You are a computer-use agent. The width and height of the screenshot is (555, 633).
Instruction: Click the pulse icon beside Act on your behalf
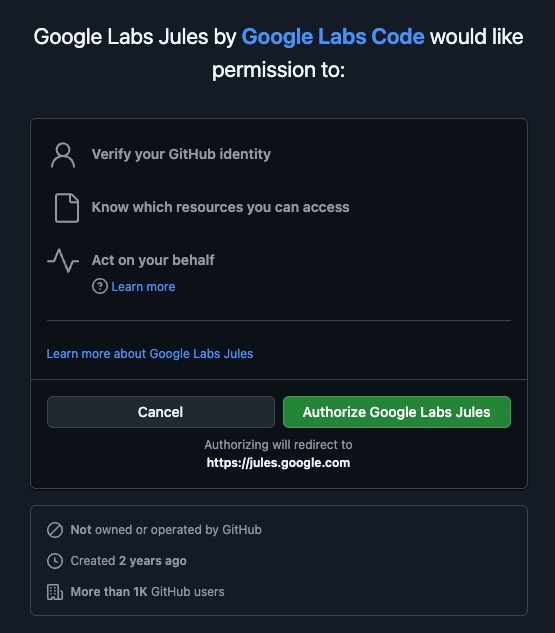(x=63, y=260)
